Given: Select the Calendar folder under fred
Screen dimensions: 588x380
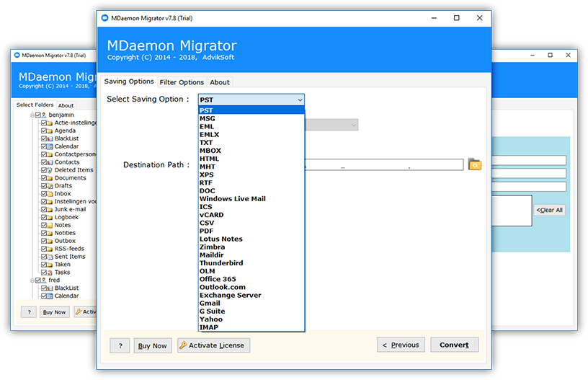Looking at the screenshot, I should (67, 296).
